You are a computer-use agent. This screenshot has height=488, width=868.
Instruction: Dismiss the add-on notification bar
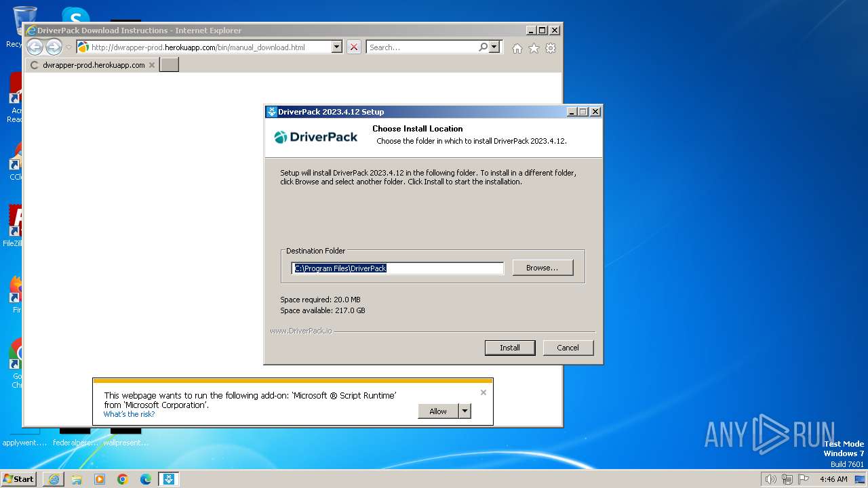coord(484,392)
